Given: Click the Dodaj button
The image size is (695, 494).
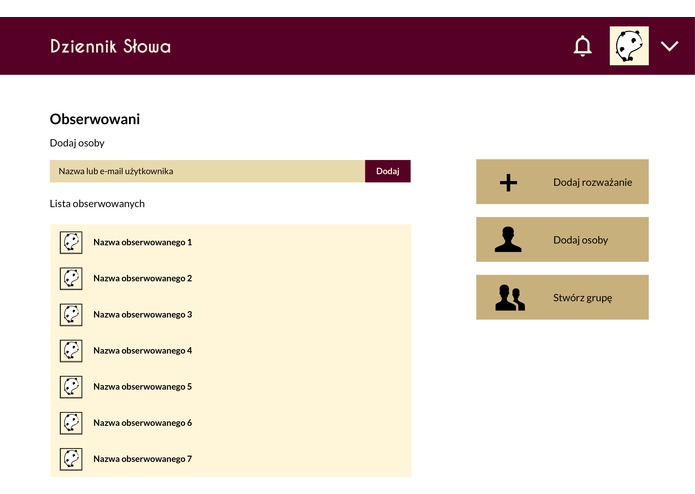Looking at the screenshot, I should point(388,171).
